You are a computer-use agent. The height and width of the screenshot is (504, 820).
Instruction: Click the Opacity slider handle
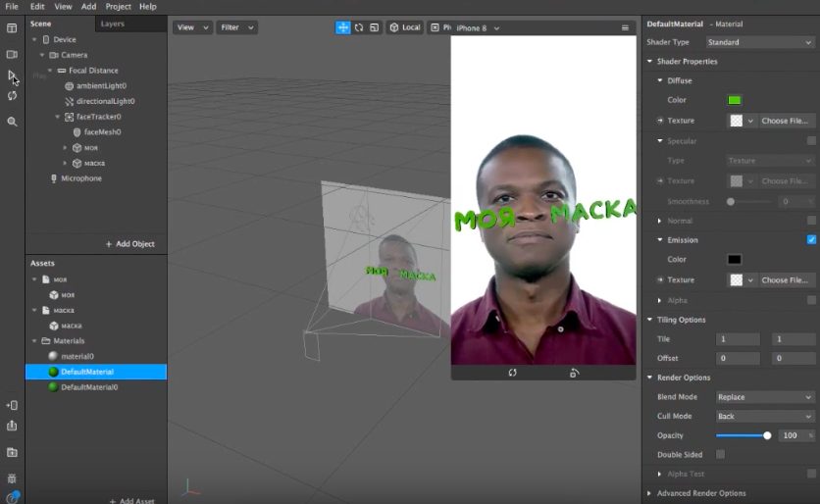(767, 435)
